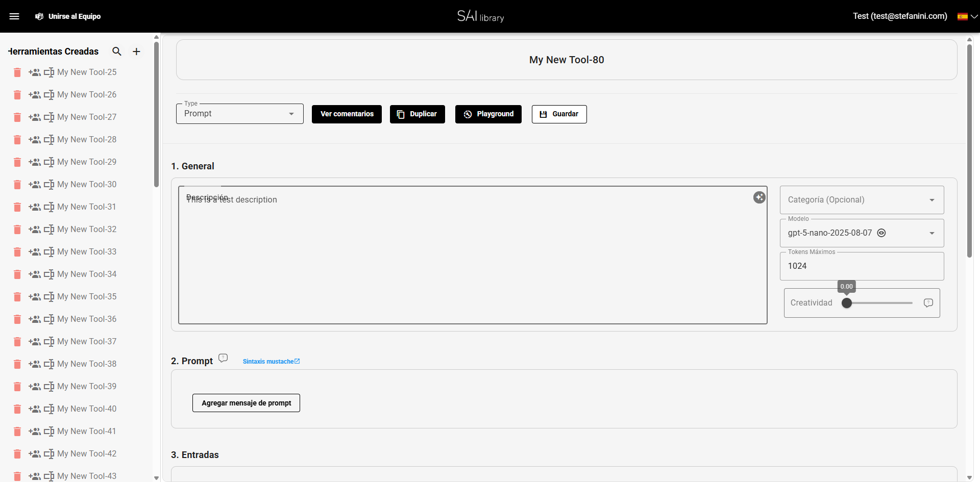Open the Categoría (Opcional) dropdown
Screen dimensions: 980x482
[862, 200]
